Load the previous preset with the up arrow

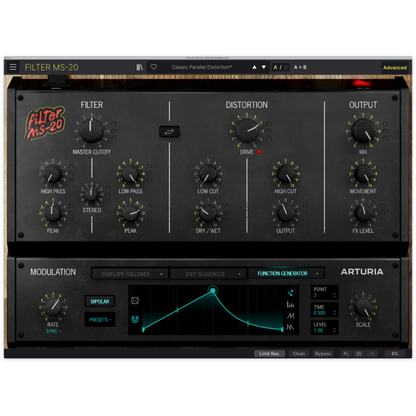click(254, 67)
